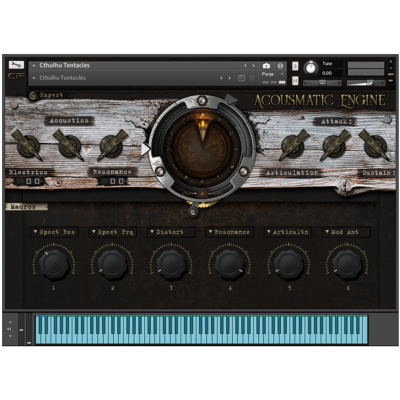Click the CF logo under the wrench

(x=16, y=76)
